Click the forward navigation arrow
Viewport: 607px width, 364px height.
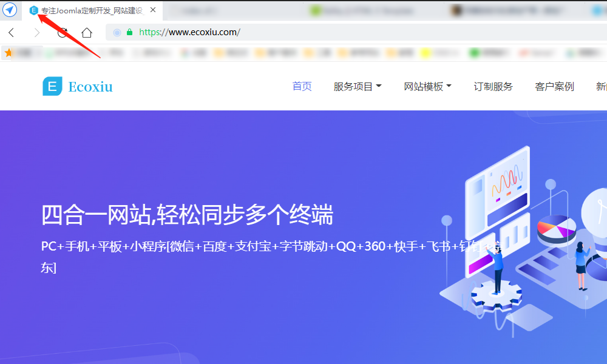point(37,33)
